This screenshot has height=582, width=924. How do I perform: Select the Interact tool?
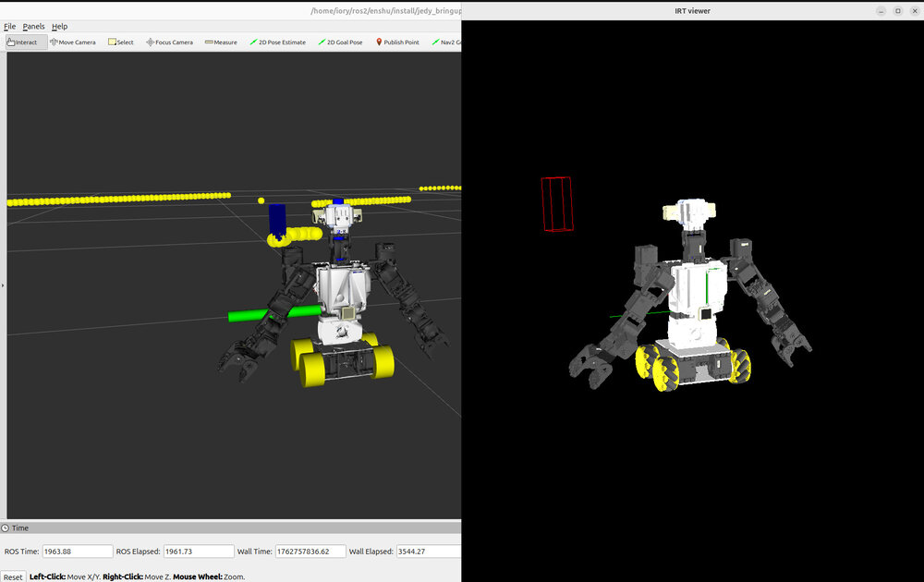pos(24,42)
